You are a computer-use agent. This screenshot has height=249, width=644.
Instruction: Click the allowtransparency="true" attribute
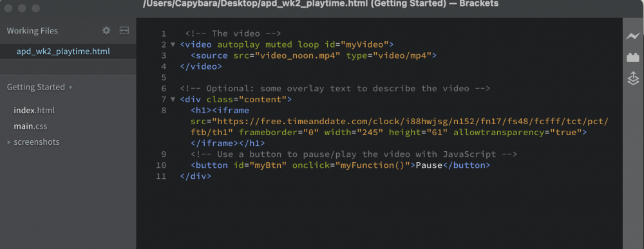tap(518, 133)
